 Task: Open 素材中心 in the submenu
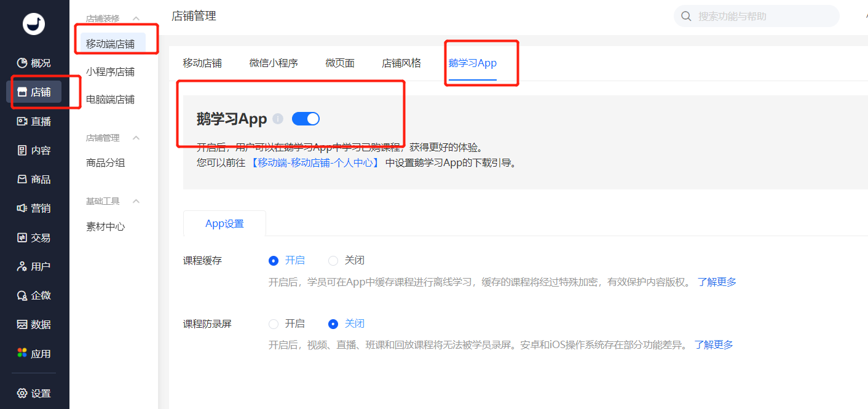coord(106,226)
